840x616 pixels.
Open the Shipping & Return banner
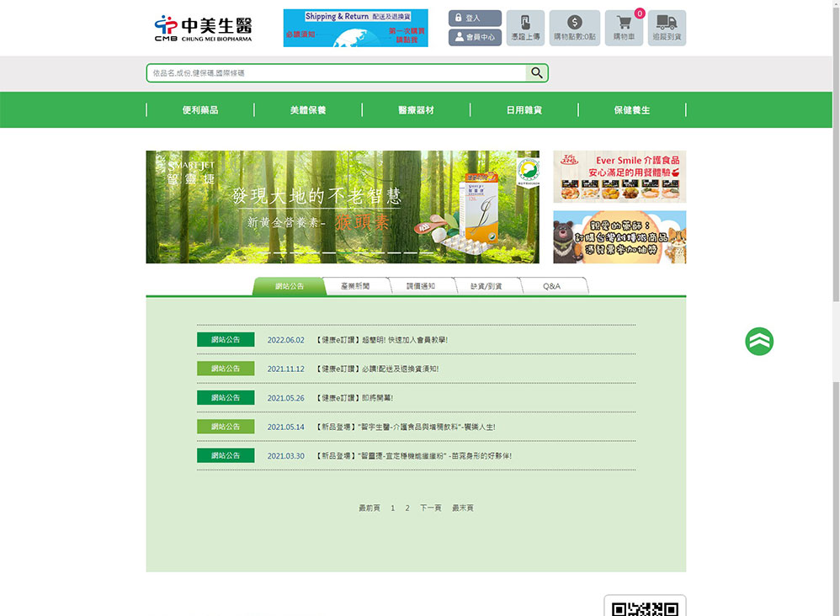(x=355, y=28)
